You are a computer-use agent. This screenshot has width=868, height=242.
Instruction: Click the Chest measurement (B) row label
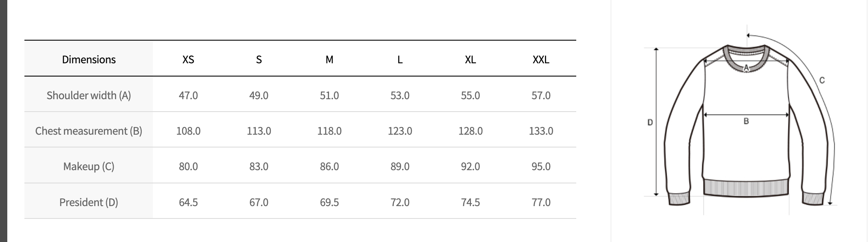click(89, 131)
